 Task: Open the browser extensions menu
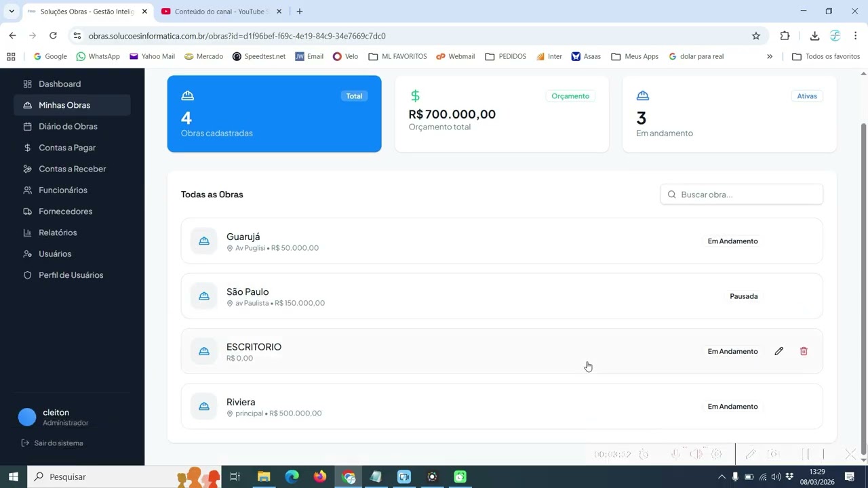(x=785, y=36)
